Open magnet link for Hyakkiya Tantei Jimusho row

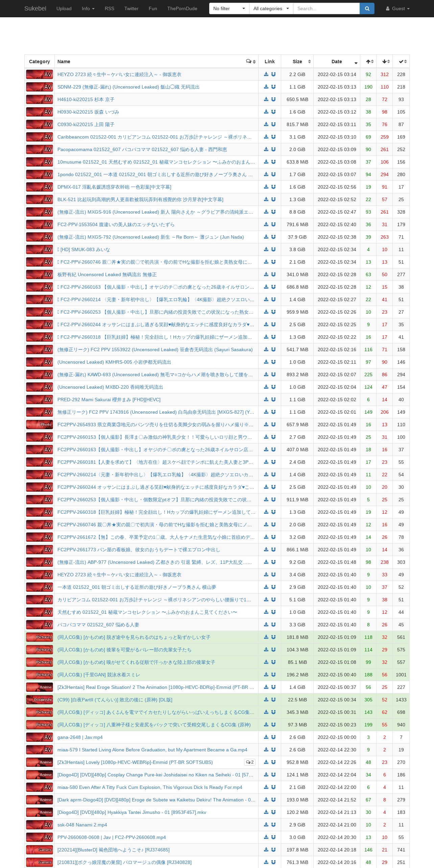point(273,812)
